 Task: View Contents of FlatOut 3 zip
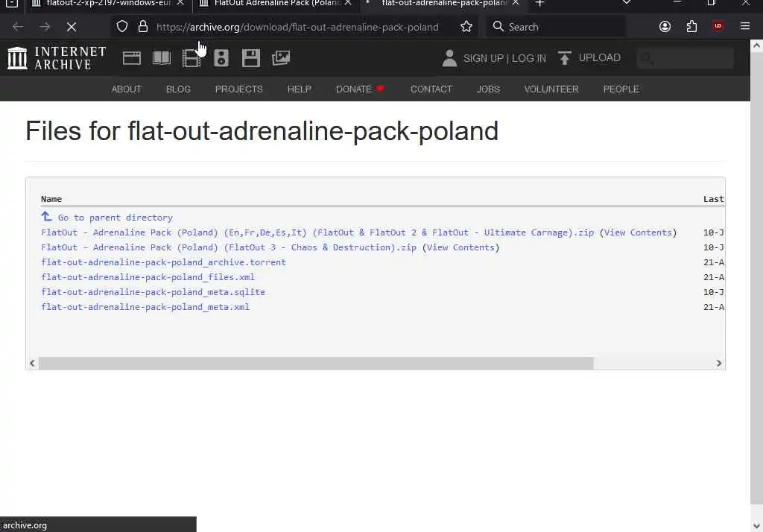point(460,247)
